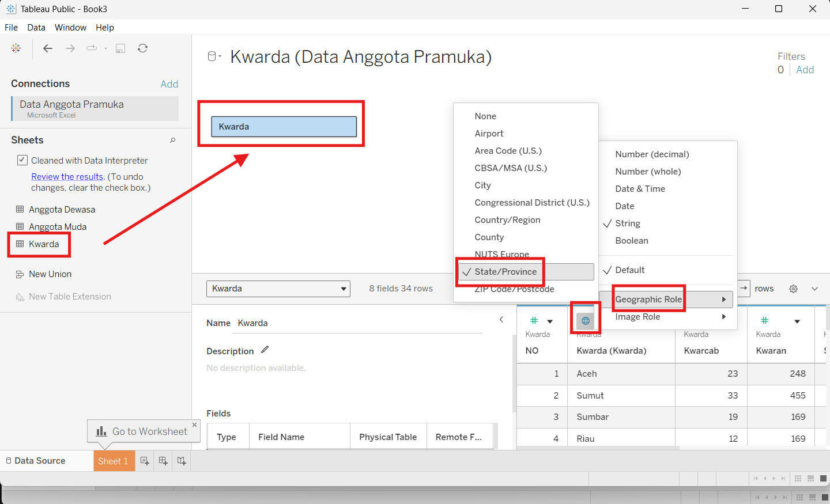Open the Data menu
The image size is (830, 504).
(x=36, y=27)
